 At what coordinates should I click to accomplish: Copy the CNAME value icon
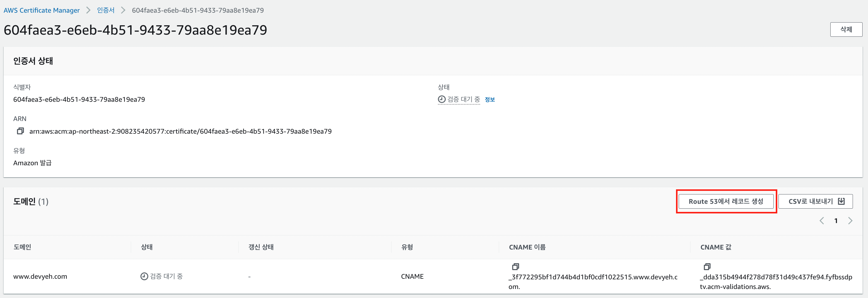tap(707, 267)
